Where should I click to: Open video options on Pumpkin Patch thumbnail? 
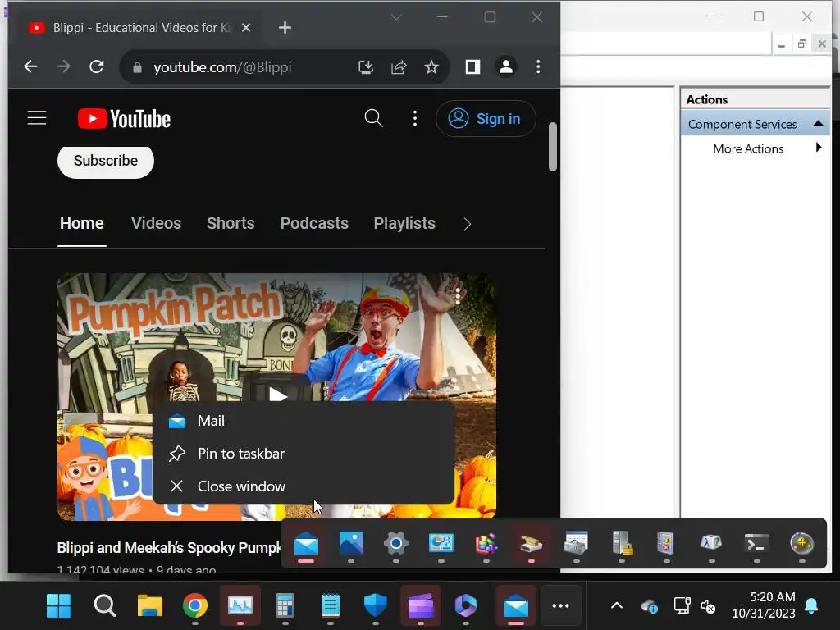point(458,295)
